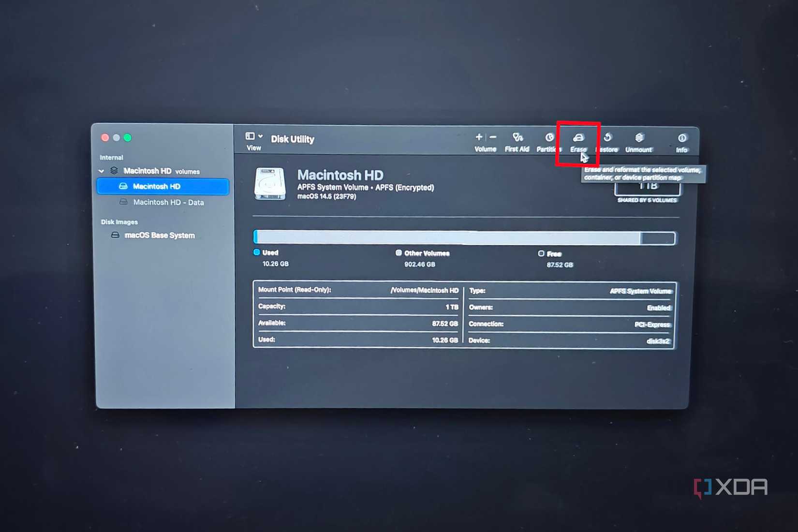
Task: Toggle the Used legend indicator
Action: pyautogui.click(x=256, y=252)
